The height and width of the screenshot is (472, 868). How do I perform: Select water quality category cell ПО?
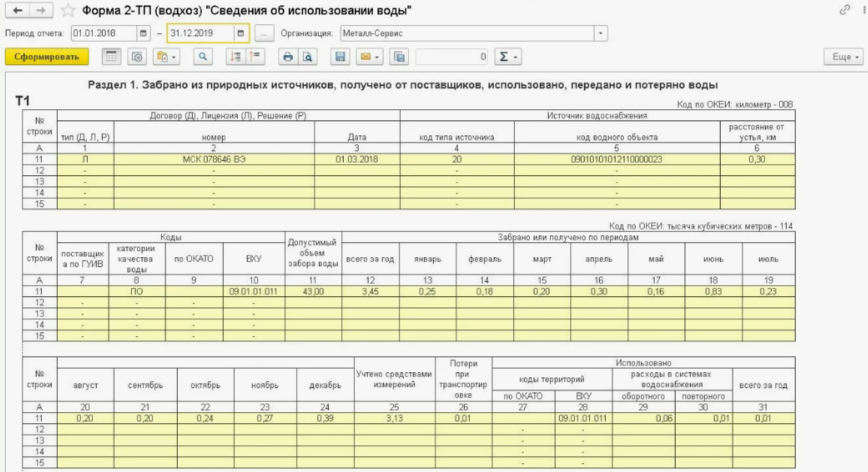click(137, 292)
